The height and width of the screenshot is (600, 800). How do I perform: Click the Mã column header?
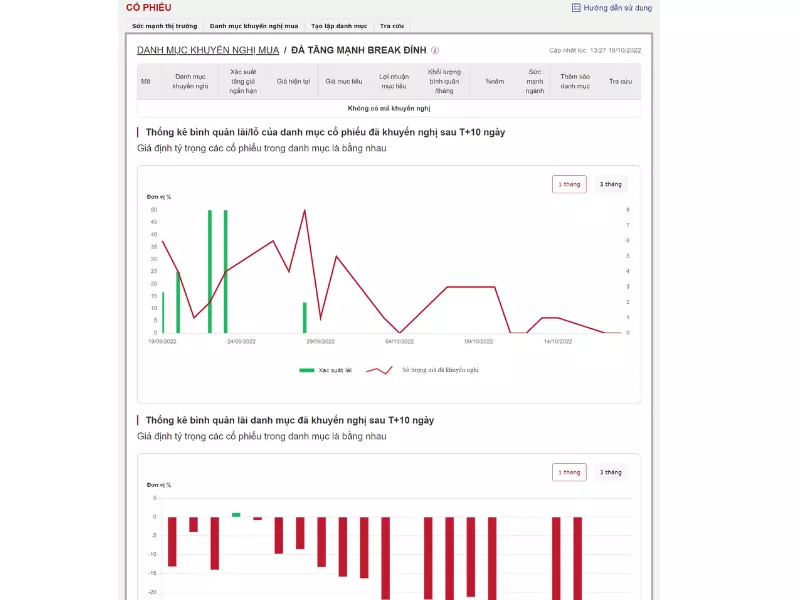tap(145, 81)
